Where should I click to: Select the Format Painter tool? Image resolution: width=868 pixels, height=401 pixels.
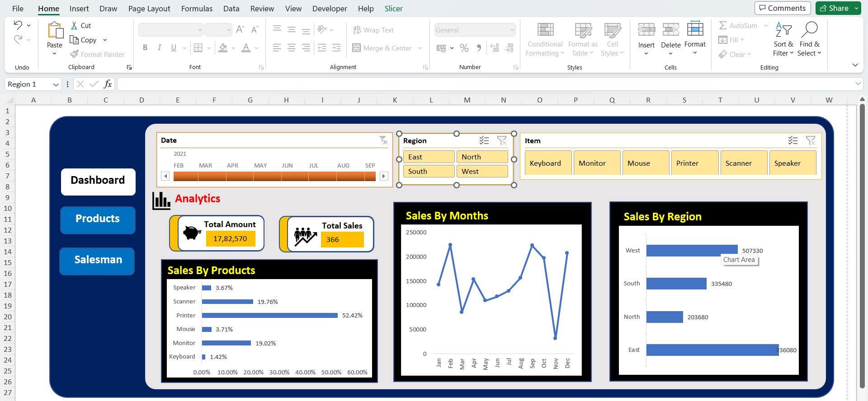point(97,54)
